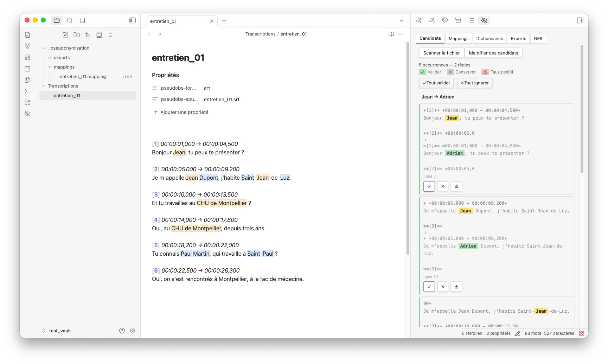Viewport: 608px width, 364px height.
Task: Click the pseudonymisation eye-off ribbon icon
Action: [x=27, y=114]
